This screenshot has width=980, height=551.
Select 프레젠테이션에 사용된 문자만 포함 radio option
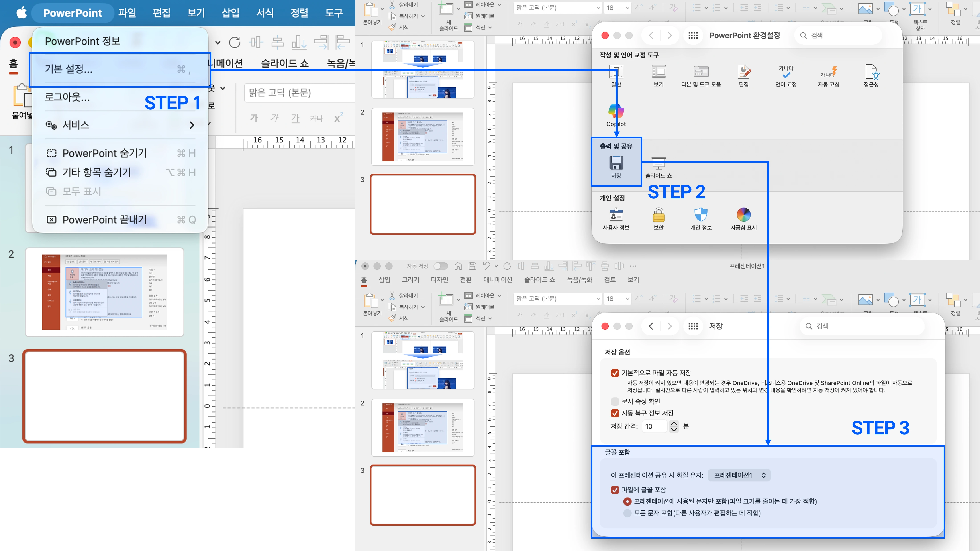coord(627,502)
